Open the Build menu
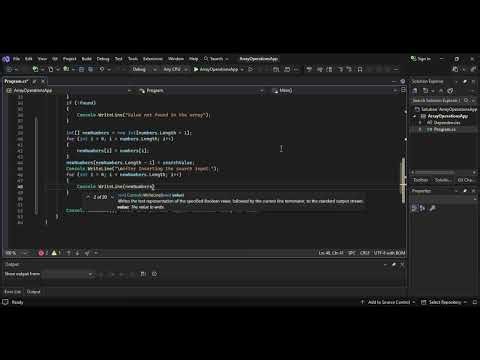This screenshot has width=480, height=360. pos(87,59)
